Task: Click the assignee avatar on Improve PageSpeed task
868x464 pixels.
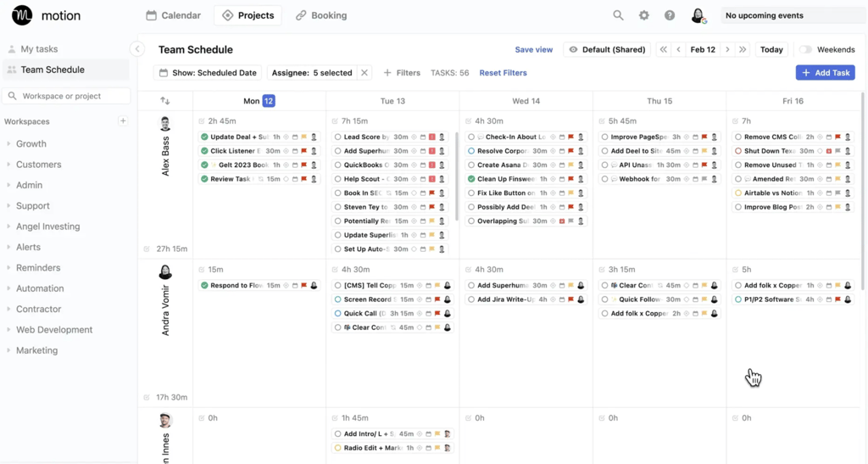Action: [x=714, y=137]
